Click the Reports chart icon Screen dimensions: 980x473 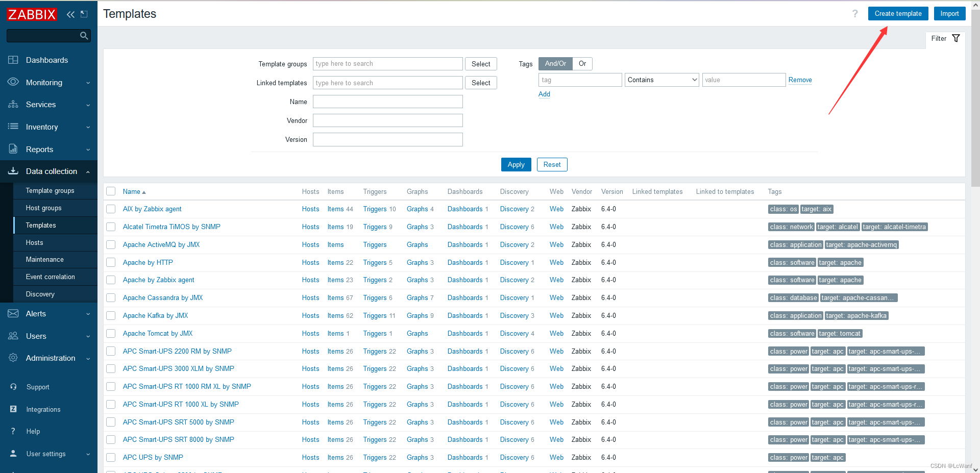tap(13, 149)
